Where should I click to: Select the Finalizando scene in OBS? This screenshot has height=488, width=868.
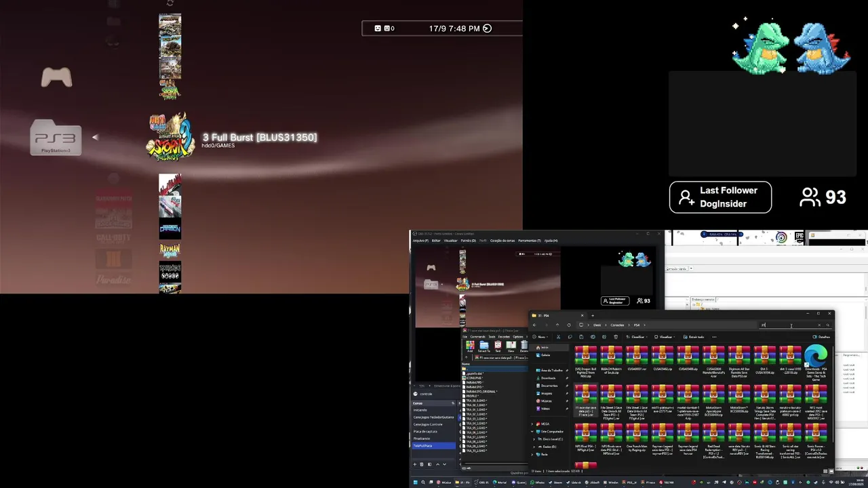pos(434,439)
